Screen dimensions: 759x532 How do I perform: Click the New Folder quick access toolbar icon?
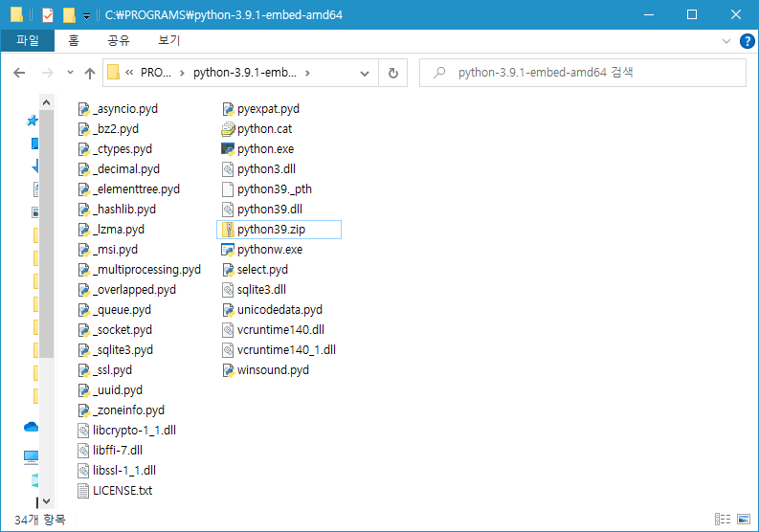coord(69,15)
